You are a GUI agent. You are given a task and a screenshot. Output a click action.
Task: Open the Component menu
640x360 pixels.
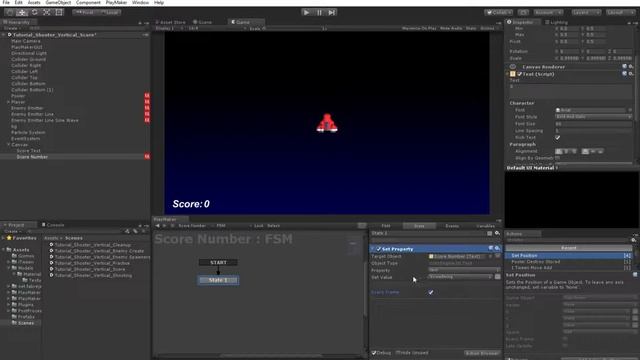[x=88, y=2]
